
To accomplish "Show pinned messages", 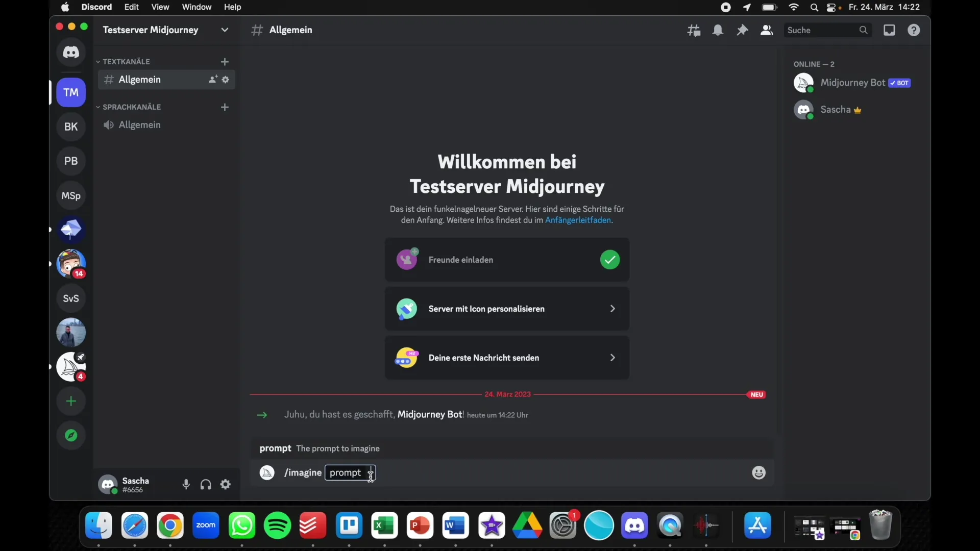I will 743,31.
